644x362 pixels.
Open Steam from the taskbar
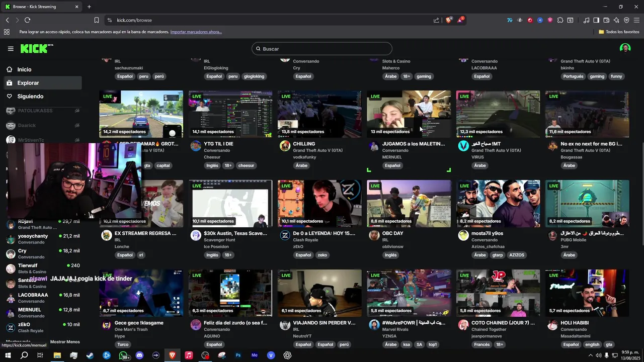[90, 355]
